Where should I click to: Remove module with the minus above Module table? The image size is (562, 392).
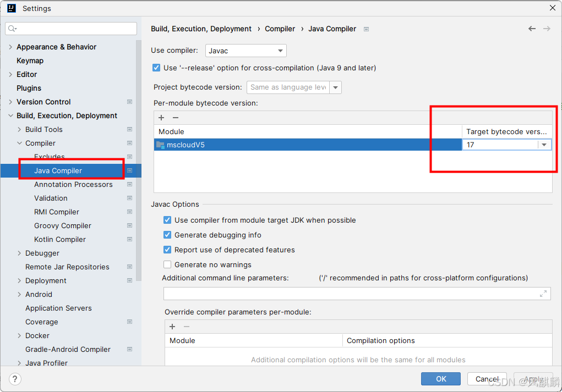pos(175,118)
